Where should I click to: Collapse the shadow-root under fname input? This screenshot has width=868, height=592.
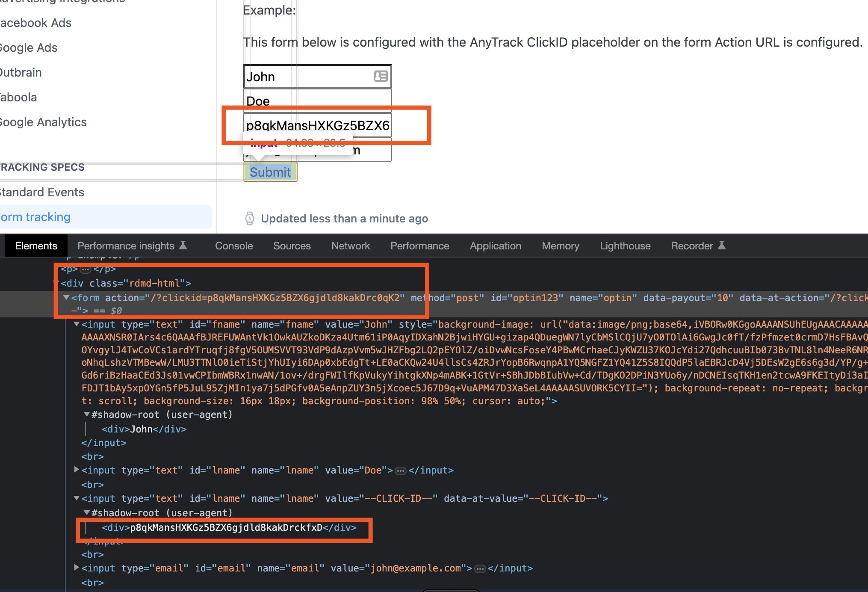pos(87,414)
